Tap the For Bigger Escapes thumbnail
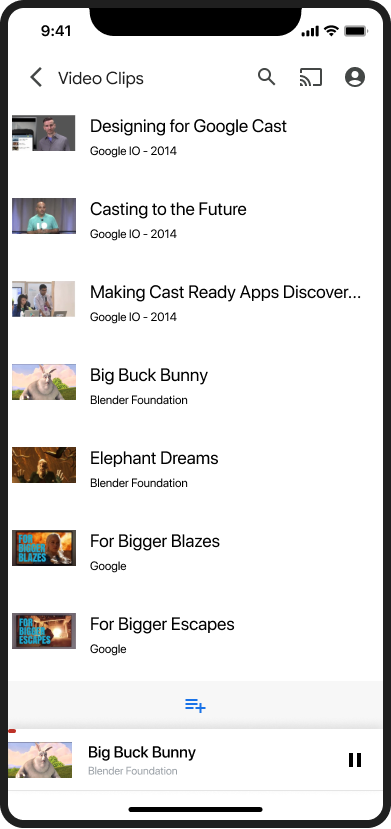Viewport: 391px width, 829px height. 44,631
